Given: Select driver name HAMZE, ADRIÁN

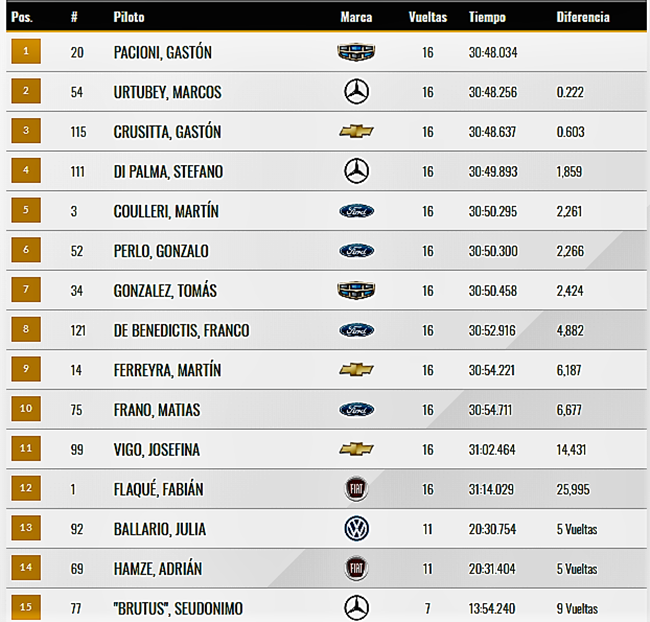Looking at the screenshot, I should 158,569.
